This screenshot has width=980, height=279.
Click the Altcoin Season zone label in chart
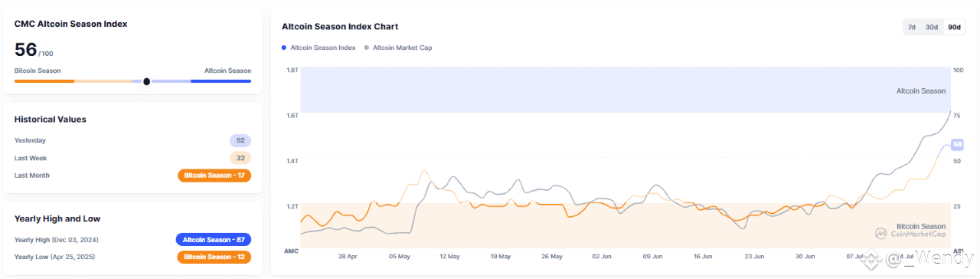point(921,90)
